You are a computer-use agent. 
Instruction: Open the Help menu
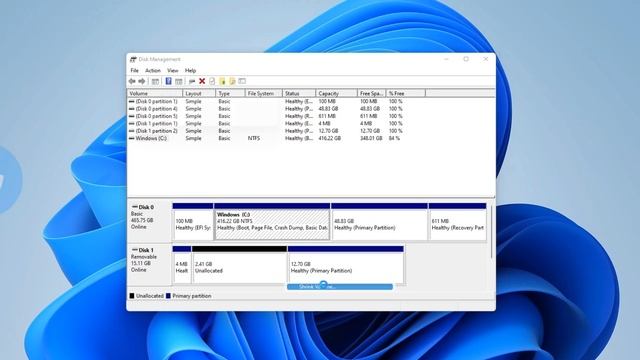tap(190, 71)
